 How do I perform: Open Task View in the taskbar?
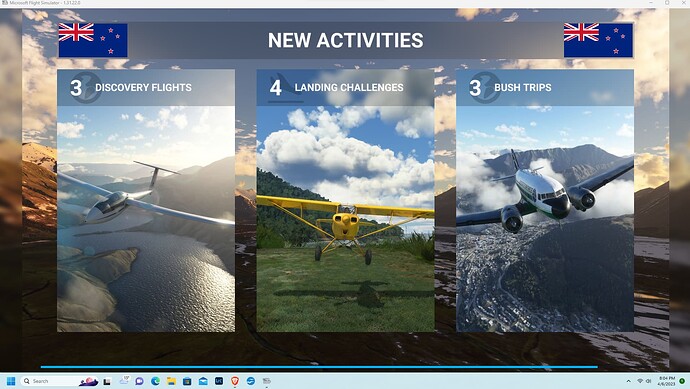point(107,381)
